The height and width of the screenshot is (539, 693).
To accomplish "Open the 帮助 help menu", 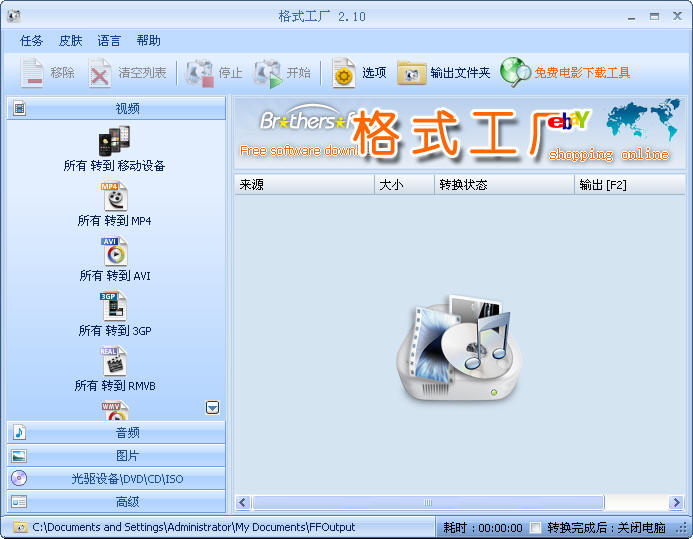I will coord(148,41).
